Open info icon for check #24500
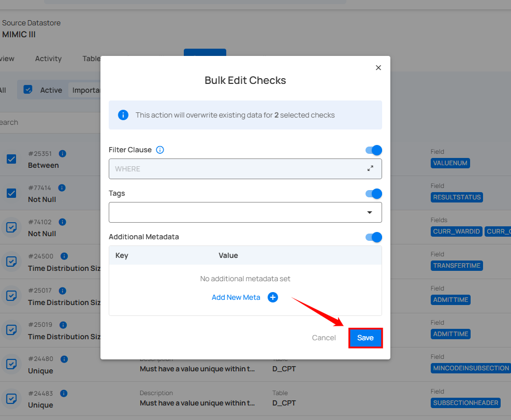This screenshot has height=420, width=511. [64, 256]
